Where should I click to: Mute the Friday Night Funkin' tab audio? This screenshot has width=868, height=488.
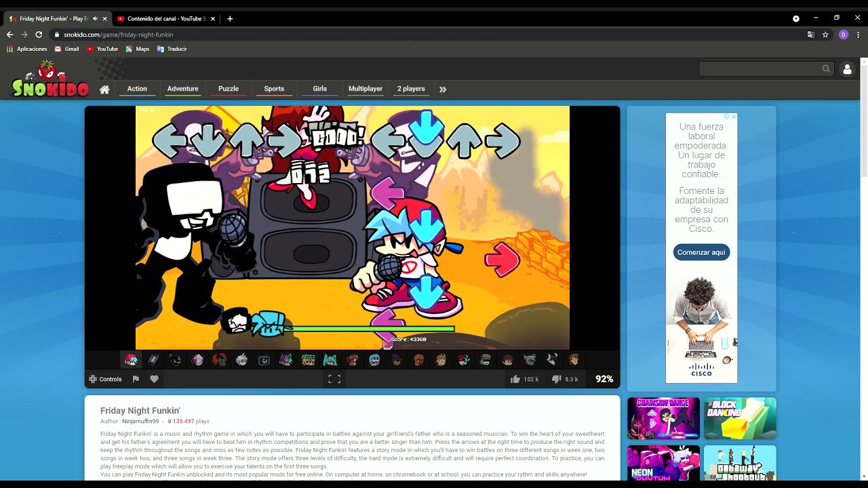pos(95,19)
